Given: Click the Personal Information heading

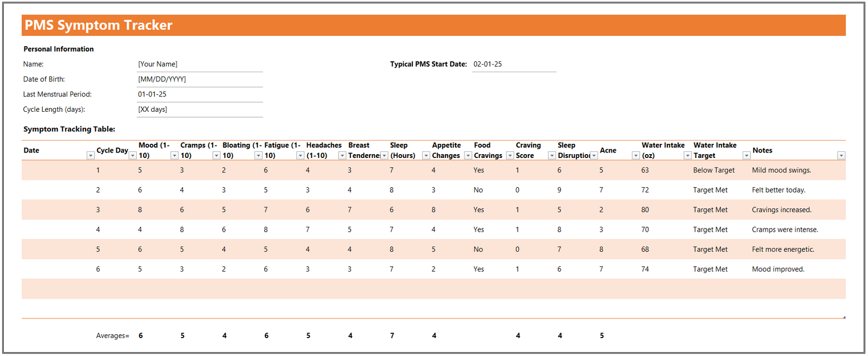Looking at the screenshot, I should (59, 49).
